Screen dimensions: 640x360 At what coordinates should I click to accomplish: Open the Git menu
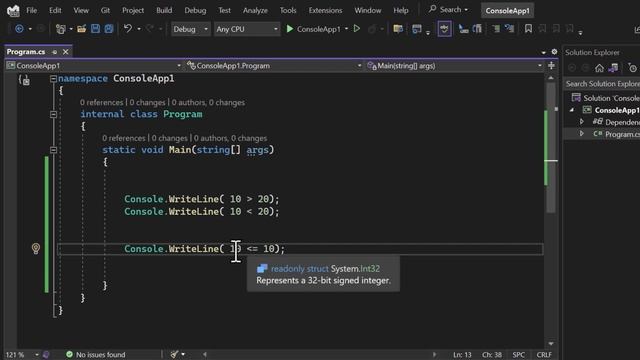[105, 10]
